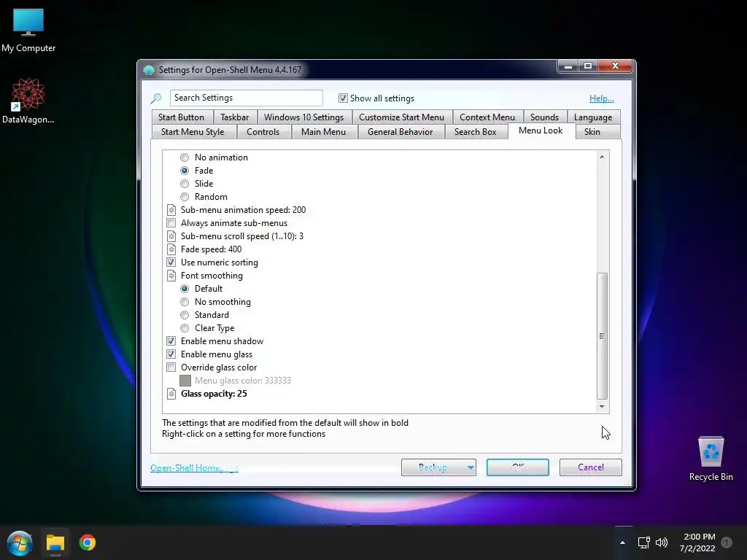Toggle Enable menu glass checkbox
The height and width of the screenshot is (560, 747).
171,354
